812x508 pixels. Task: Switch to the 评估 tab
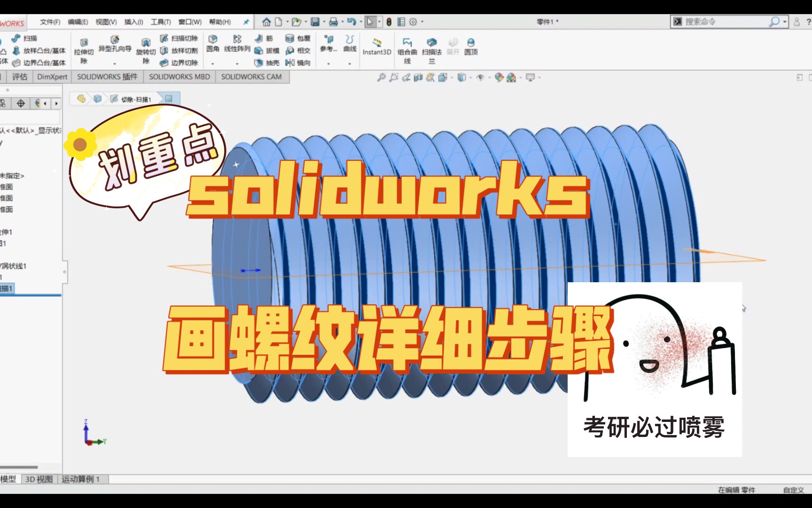click(x=20, y=77)
